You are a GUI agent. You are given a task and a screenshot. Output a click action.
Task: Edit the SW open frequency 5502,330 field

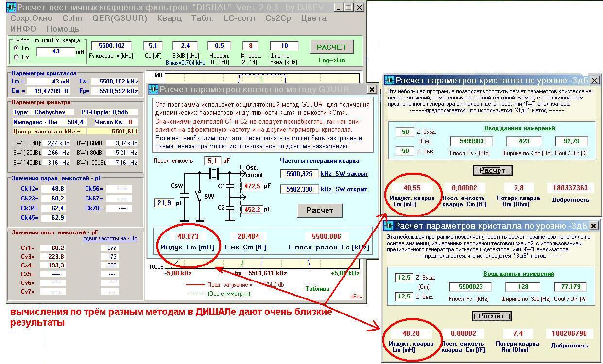click(299, 189)
